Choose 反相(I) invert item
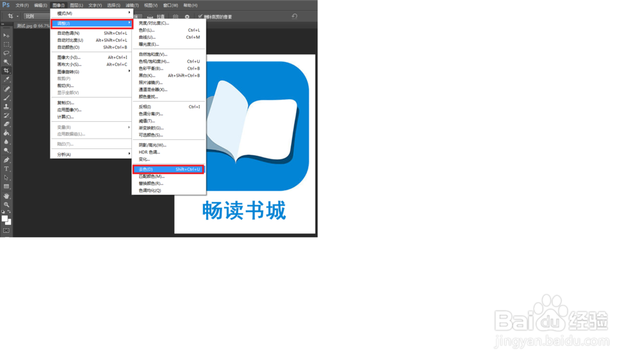 [x=168, y=106]
